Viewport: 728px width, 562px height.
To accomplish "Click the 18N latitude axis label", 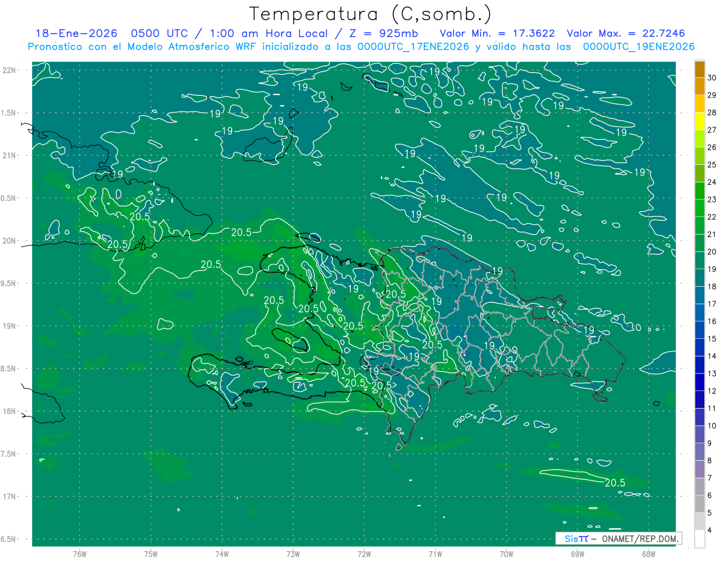I will pos(8,412).
